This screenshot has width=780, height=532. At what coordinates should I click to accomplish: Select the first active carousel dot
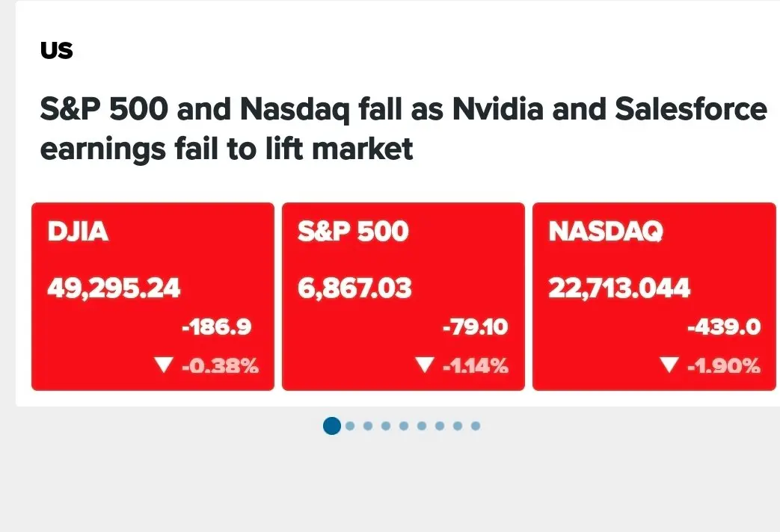click(x=332, y=426)
